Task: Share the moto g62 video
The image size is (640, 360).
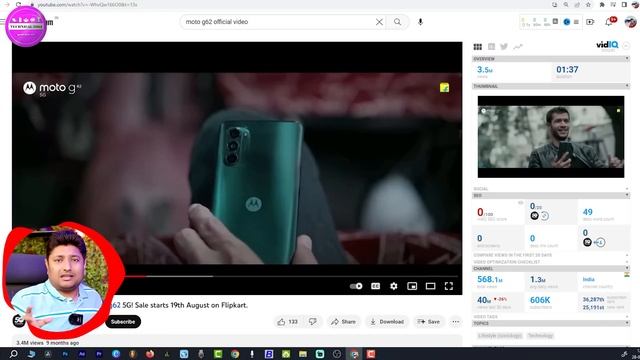Action: (343, 322)
